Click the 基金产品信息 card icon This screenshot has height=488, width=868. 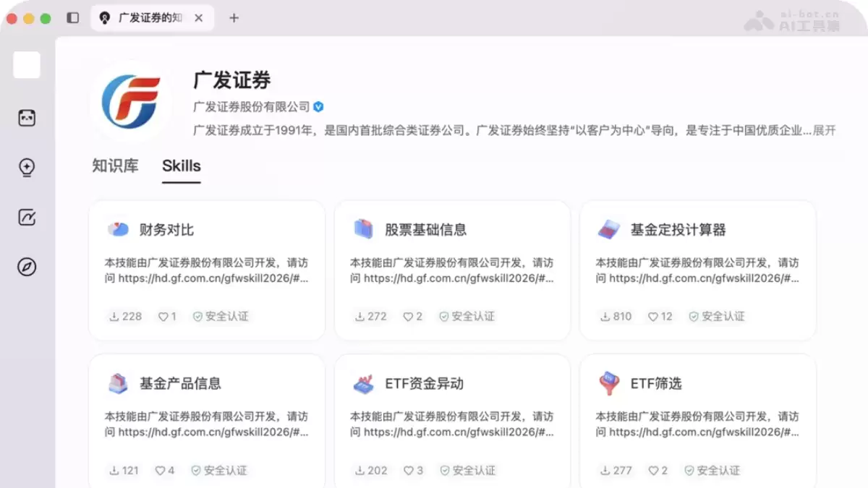(x=118, y=383)
